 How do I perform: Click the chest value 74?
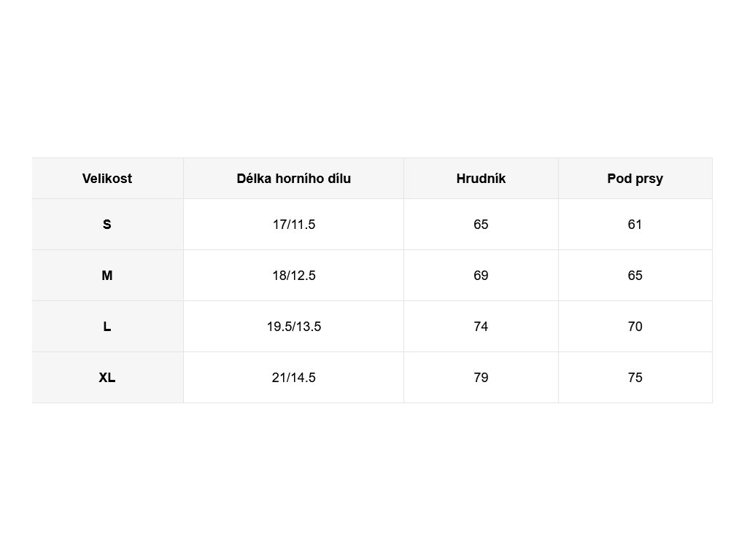pos(481,326)
